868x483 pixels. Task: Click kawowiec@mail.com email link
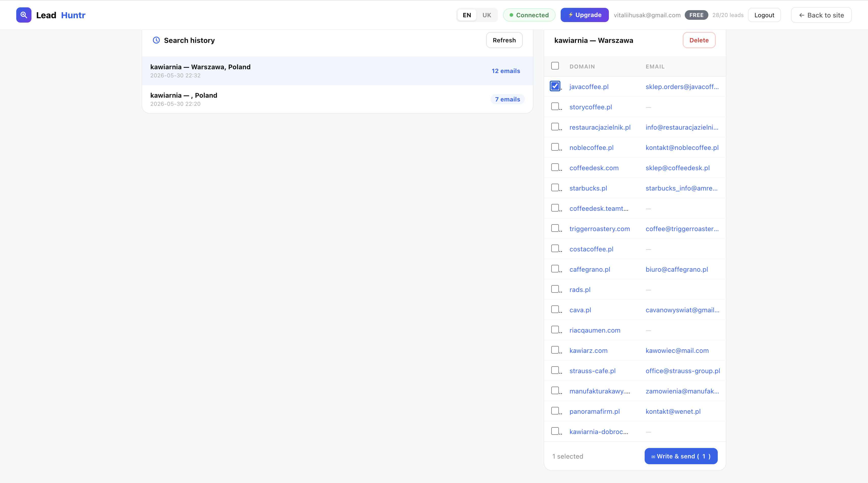677,351
